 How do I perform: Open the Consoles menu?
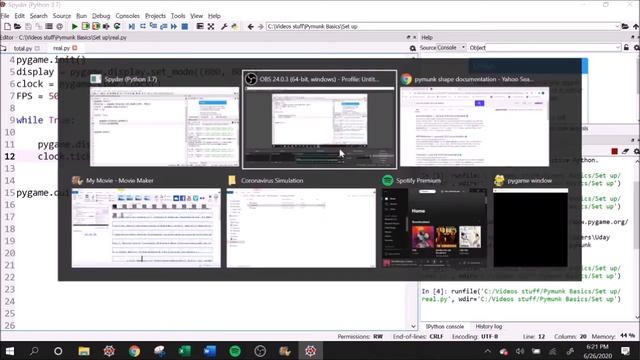(127, 16)
